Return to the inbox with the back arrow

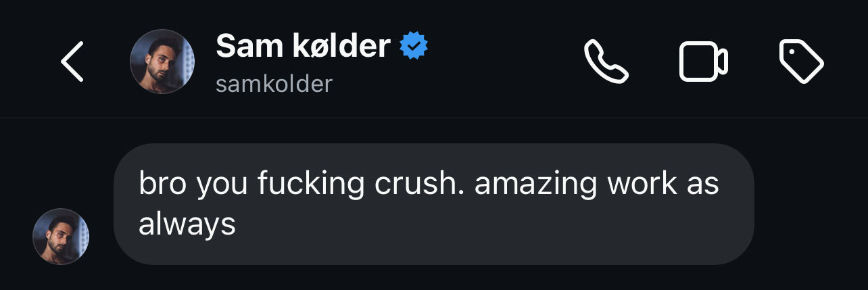coord(72,62)
